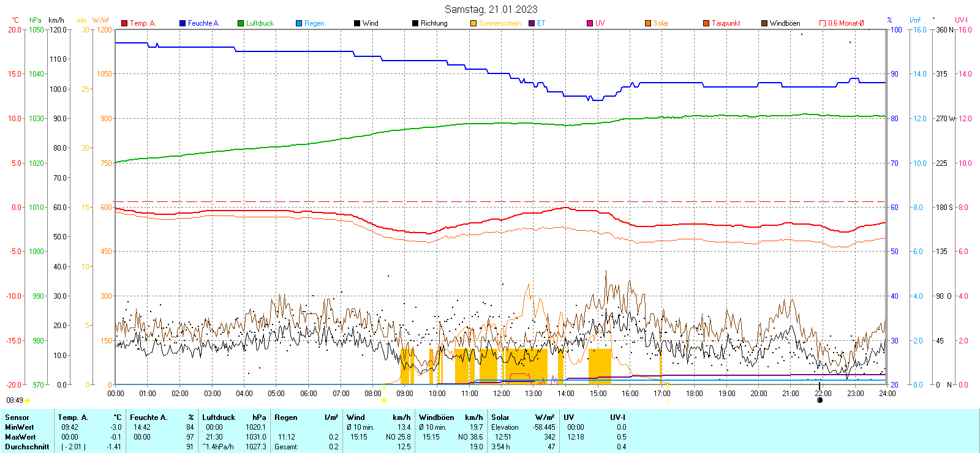Screen dimensions: 980x453
Task: Click the Windböen column header in table
Action: [437, 417]
